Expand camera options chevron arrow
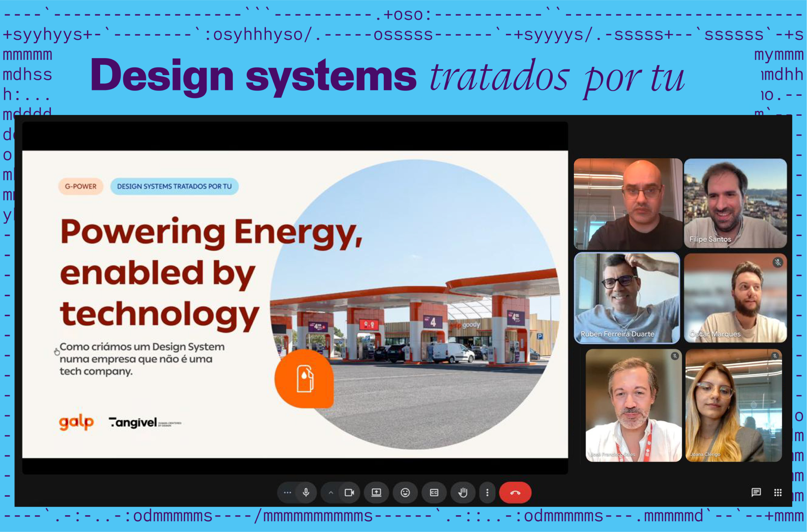The height and width of the screenshot is (532, 807). point(331,492)
